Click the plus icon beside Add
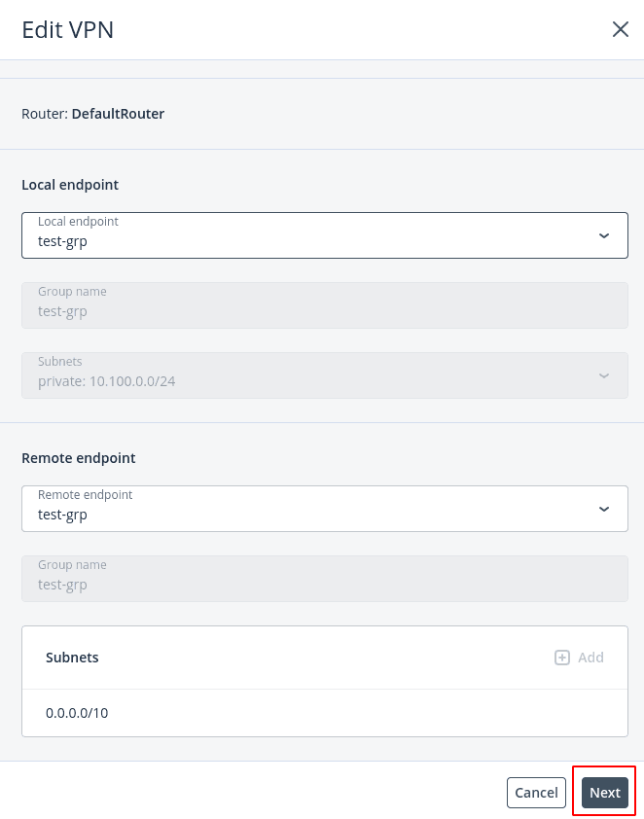Viewport: 644px width, 819px height. pos(562,658)
